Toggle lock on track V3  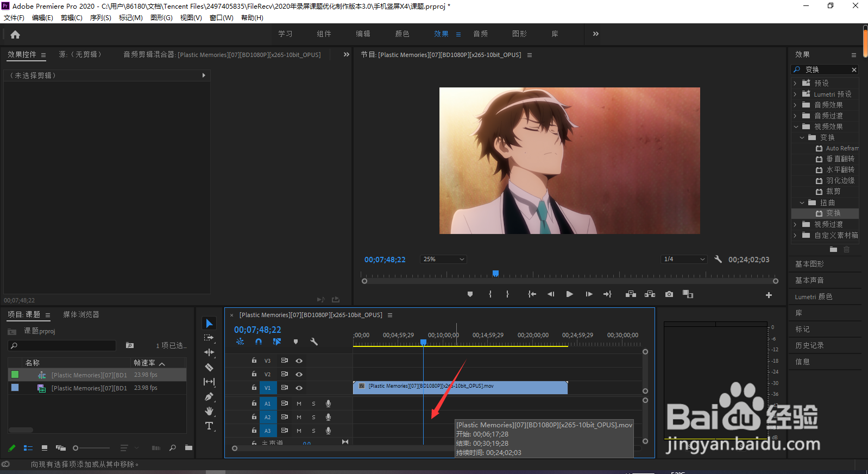click(x=254, y=360)
